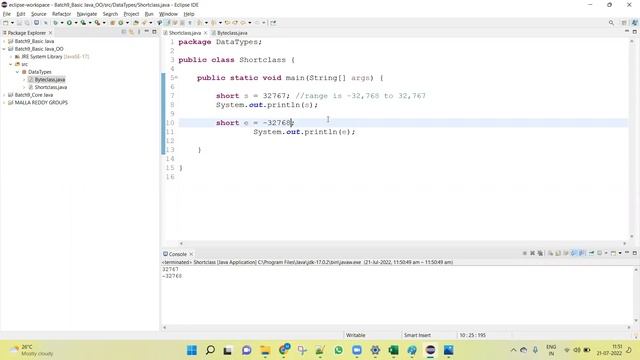Toggle Show Console When Standard Out Changes

click(x=574, y=253)
